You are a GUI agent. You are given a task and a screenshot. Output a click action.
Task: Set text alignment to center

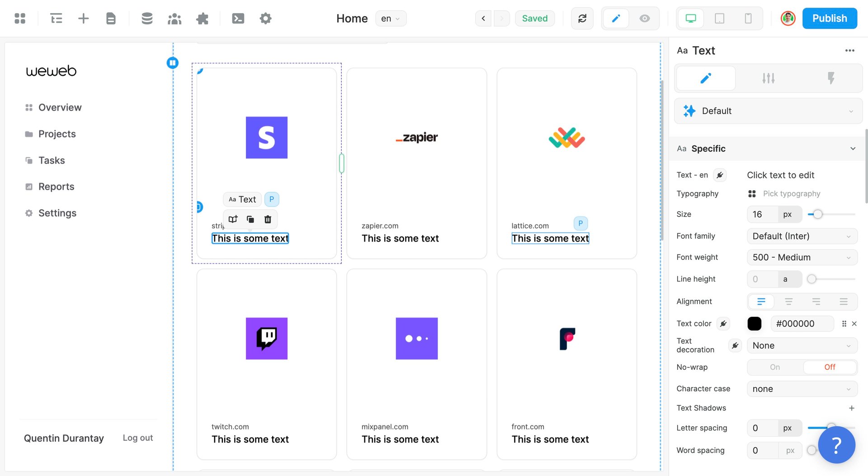pyautogui.click(x=789, y=302)
